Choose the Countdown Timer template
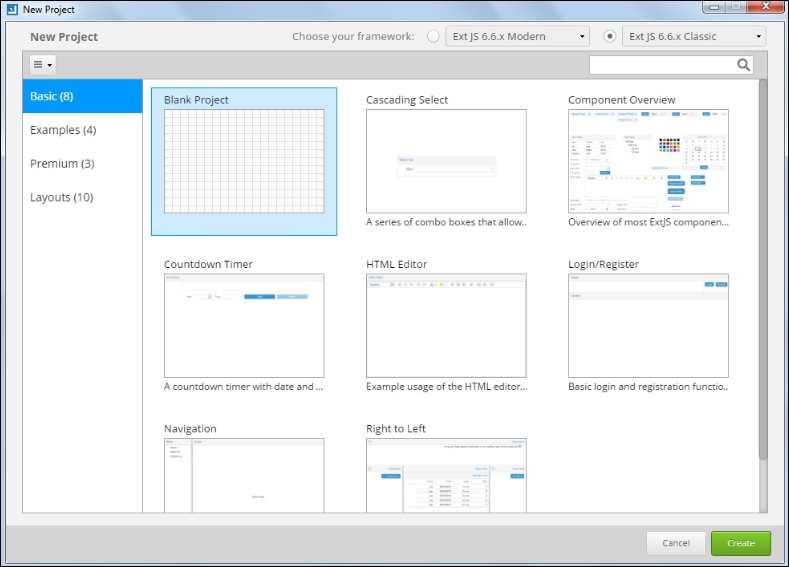 [244, 326]
